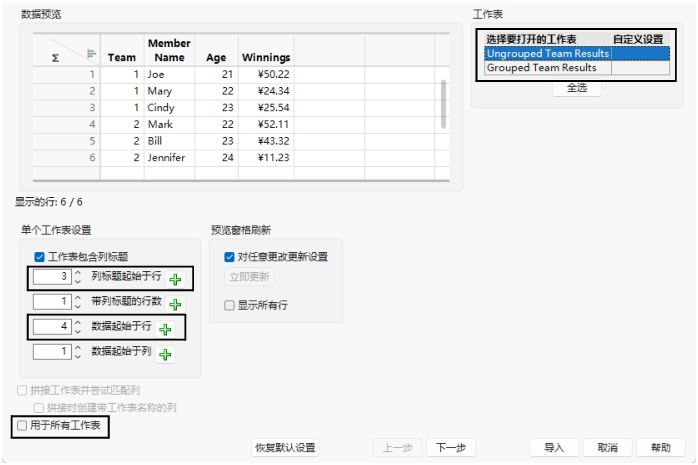Click the plus icon beside 数据起始于行
The width and height of the screenshot is (698, 465).
[x=165, y=329]
